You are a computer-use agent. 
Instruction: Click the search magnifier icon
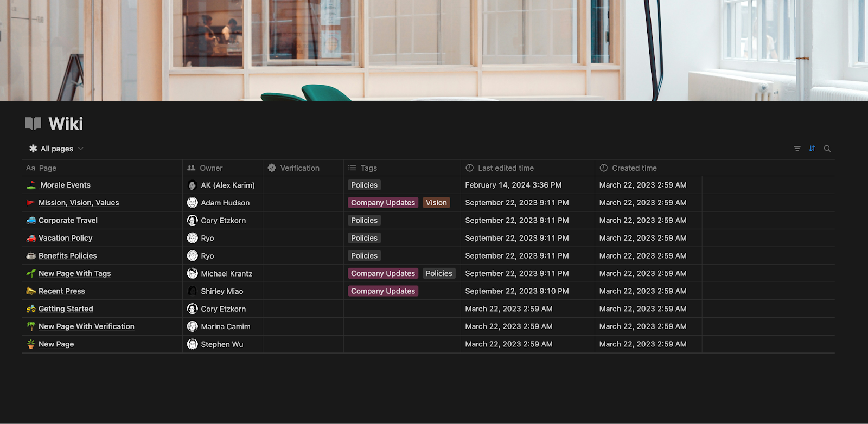(x=827, y=149)
